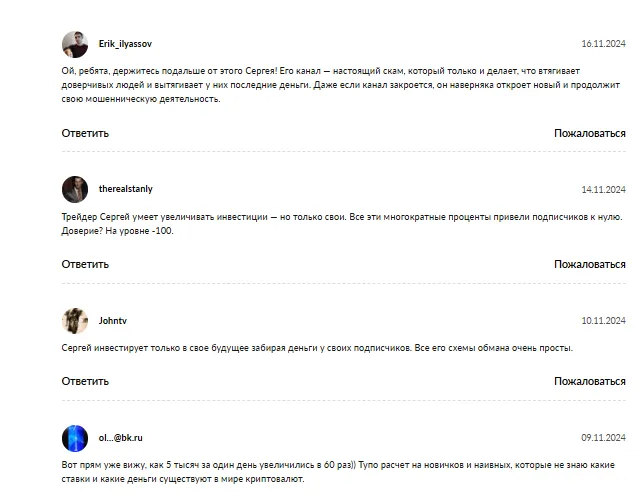This screenshot has width=640, height=498.
Task: Click the 14.11.2024 comment date
Action: (x=603, y=189)
